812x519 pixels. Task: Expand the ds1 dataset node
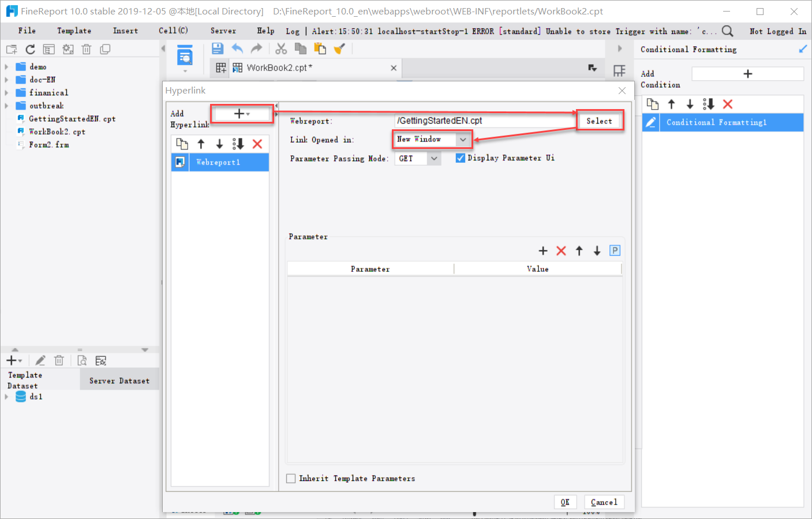[6, 397]
